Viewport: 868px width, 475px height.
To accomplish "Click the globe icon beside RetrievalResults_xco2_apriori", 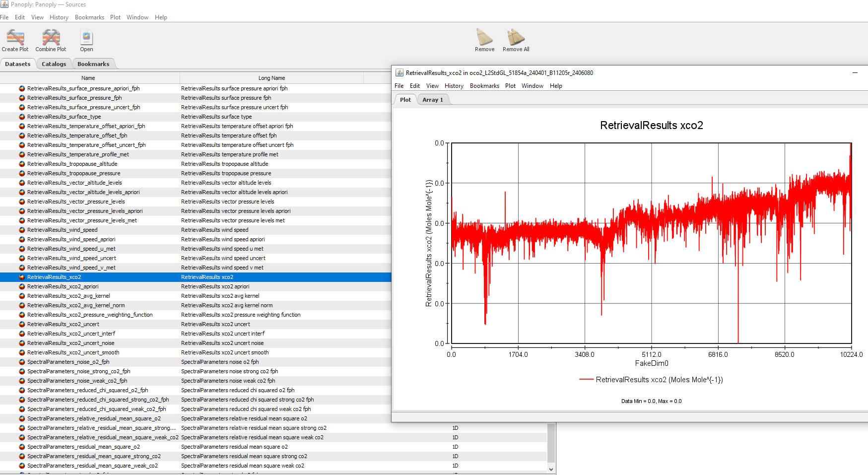I will click(22, 286).
